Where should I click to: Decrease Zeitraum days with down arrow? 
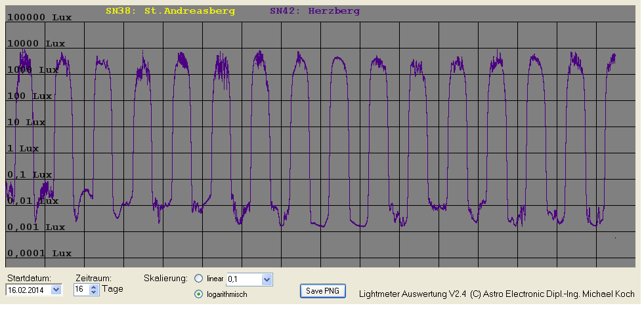click(x=94, y=292)
